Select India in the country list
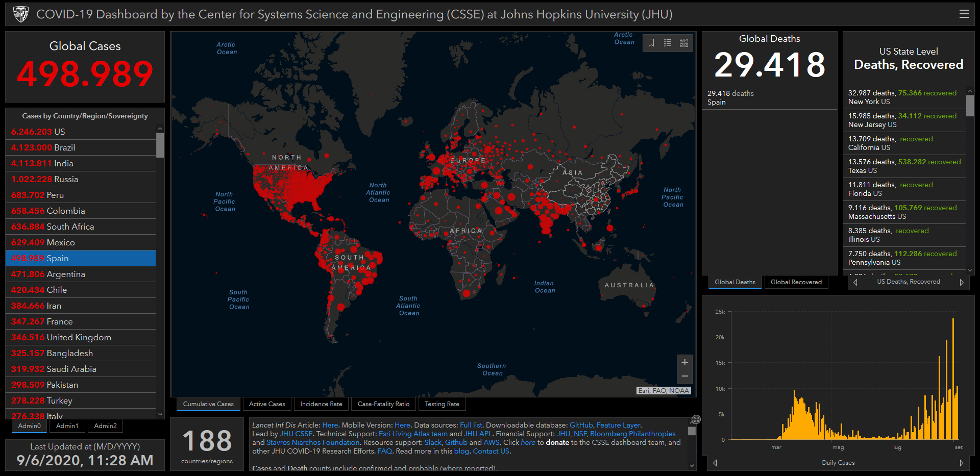The height and width of the screenshot is (476, 980). click(x=81, y=163)
